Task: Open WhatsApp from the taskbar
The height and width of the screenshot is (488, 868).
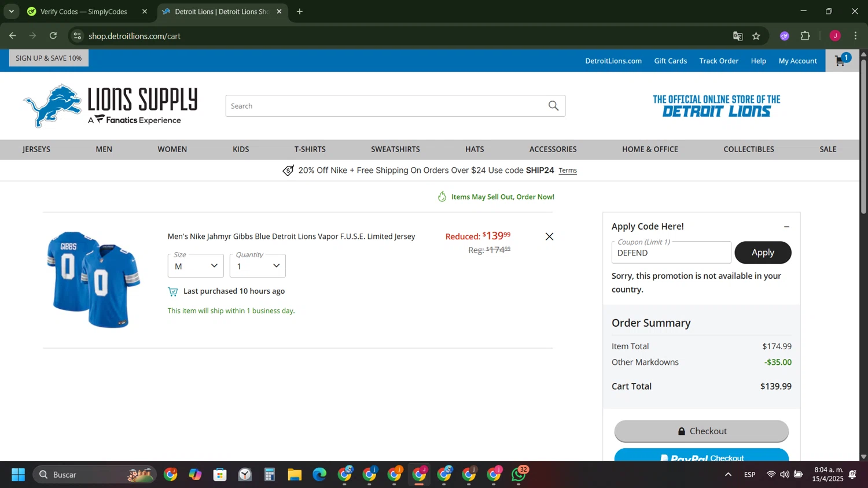Action: [x=519, y=475]
